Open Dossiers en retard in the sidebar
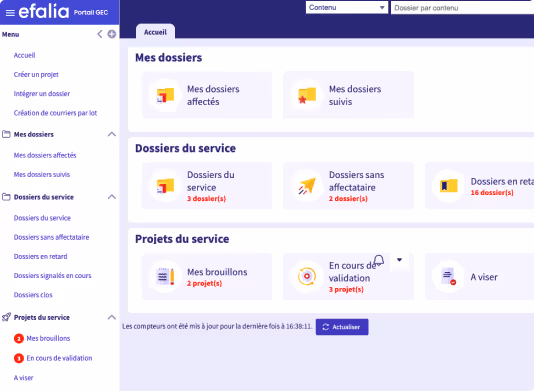 click(41, 256)
